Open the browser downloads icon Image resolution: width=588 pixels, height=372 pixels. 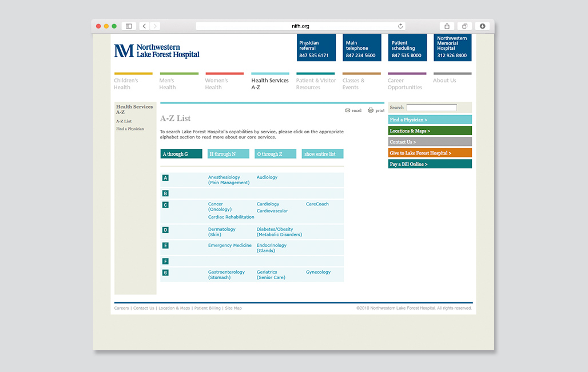coord(482,26)
